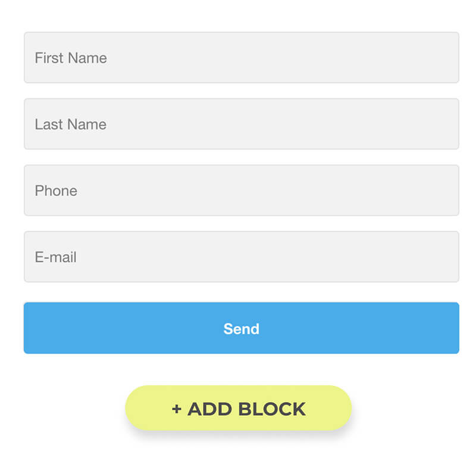476x458 pixels.
Task: Select the Phone input field
Action: pyautogui.click(x=241, y=191)
